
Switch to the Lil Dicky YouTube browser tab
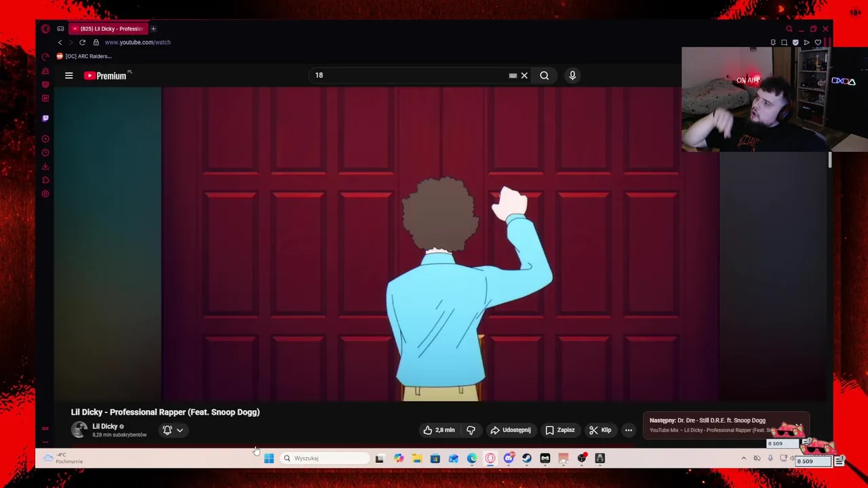(108, 28)
